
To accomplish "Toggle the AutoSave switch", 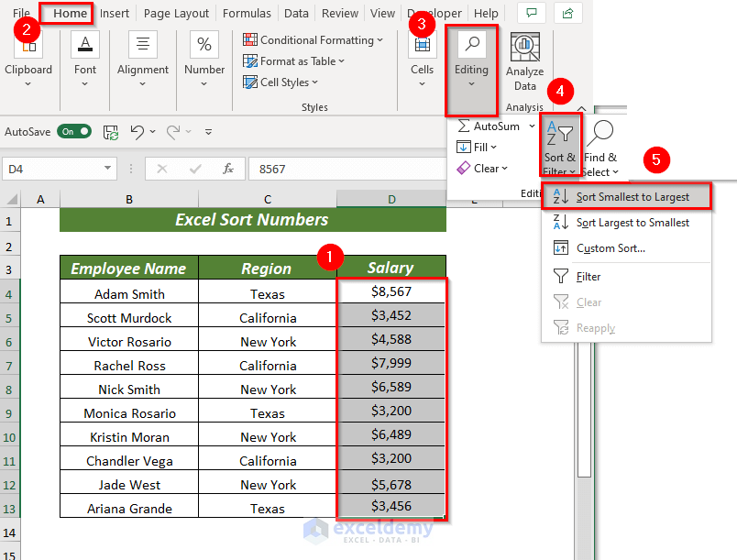I will coord(74,132).
